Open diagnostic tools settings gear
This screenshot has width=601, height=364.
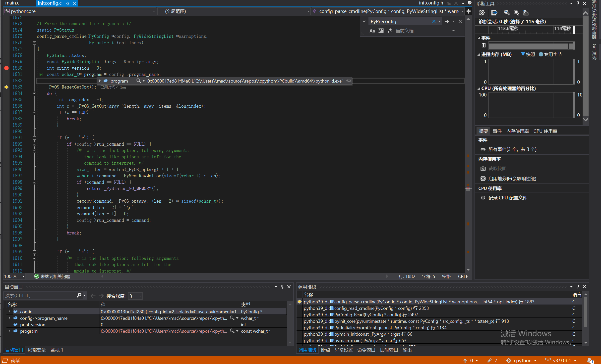pos(482,13)
